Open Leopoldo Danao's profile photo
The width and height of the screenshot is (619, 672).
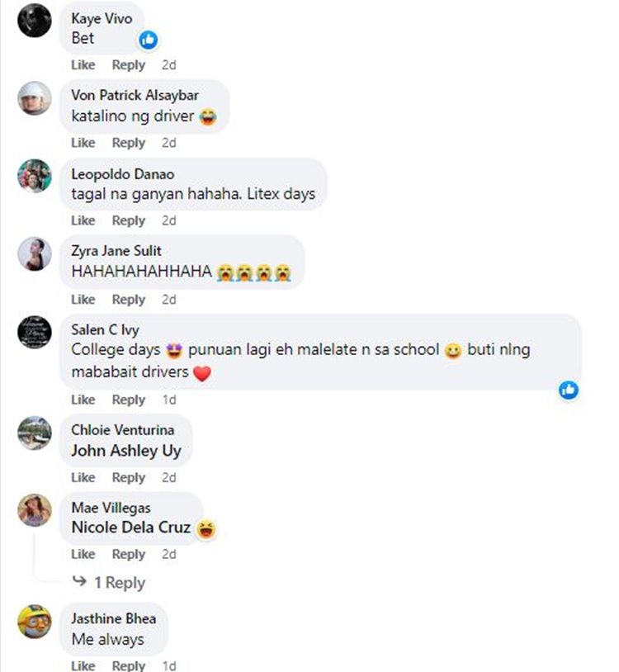pyautogui.click(x=35, y=176)
